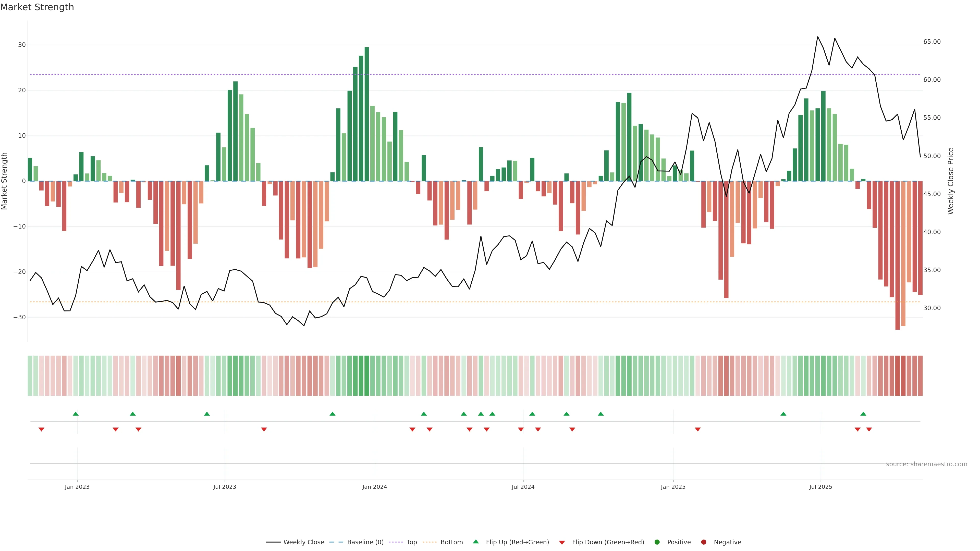This screenshot has width=980, height=551.
Task: Click the tallest green bar near 30
Action: pyautogui.click(x=367, y=114)
